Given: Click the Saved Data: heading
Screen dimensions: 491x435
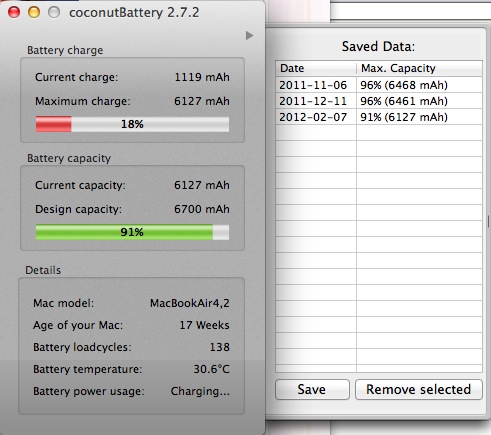Looking at the screenshot, I should [378, 46].
